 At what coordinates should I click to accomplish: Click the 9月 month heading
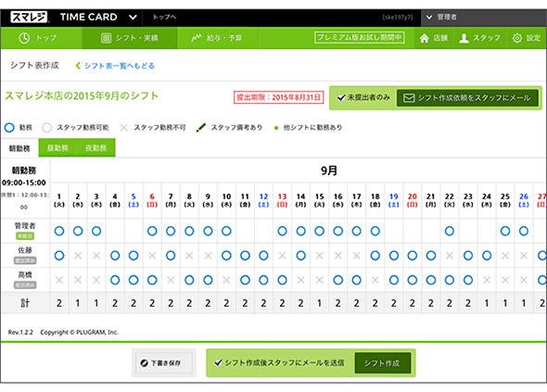point(328,171)
